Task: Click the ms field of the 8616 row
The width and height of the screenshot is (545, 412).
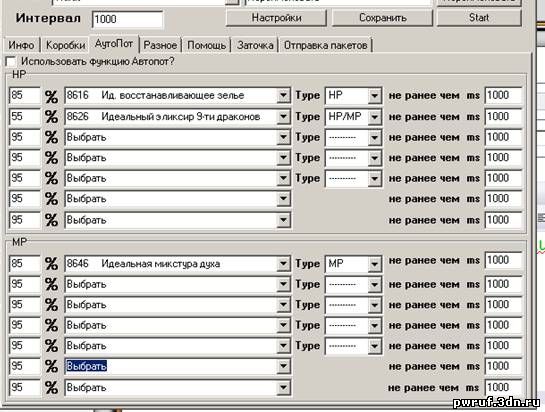Action: coord(503,95)
